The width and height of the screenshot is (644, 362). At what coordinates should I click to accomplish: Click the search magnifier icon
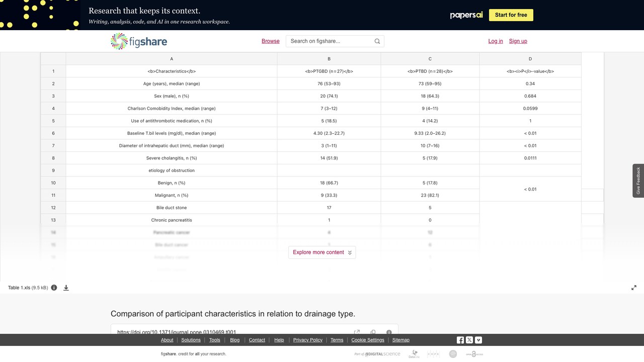377,41
